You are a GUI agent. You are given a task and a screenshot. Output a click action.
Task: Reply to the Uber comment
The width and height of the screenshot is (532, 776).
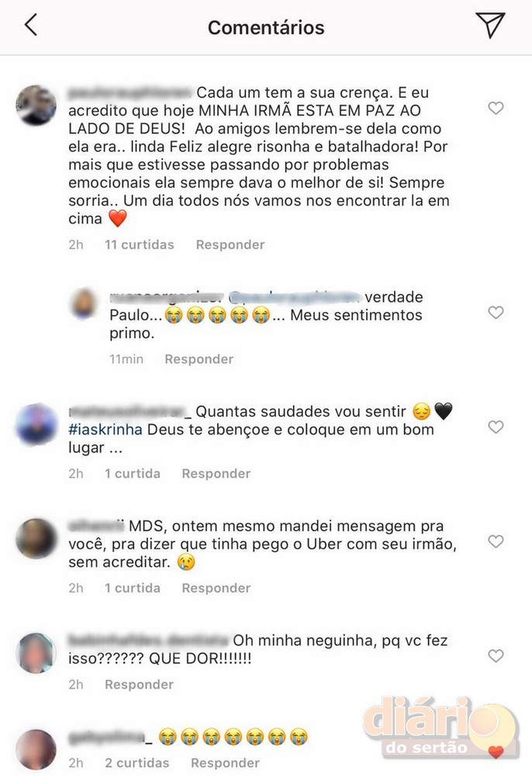pyautogui.click(x=216, y=588)
